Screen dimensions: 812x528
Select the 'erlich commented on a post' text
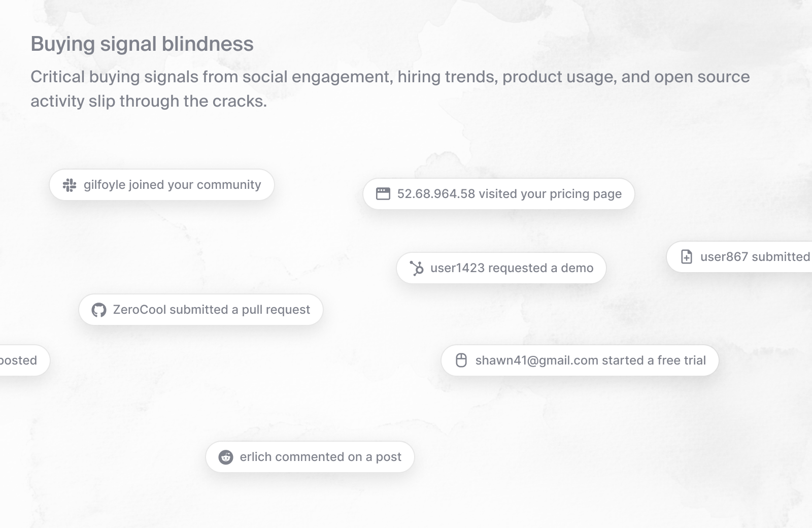[x=320, y=457]
